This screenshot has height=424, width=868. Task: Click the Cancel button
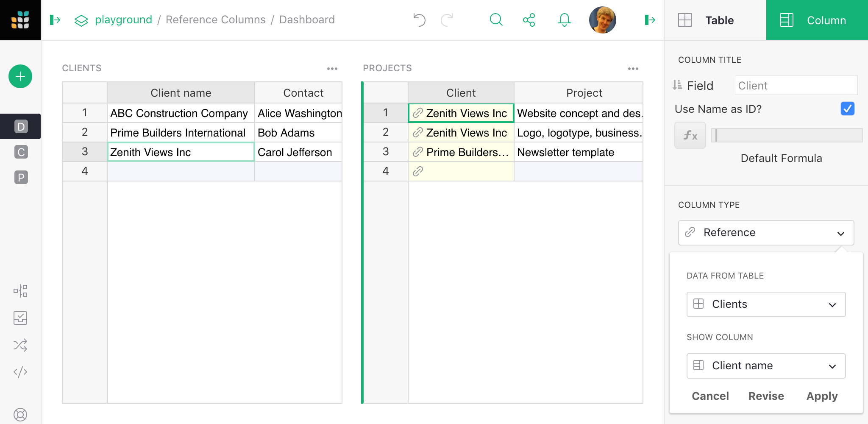710,396
